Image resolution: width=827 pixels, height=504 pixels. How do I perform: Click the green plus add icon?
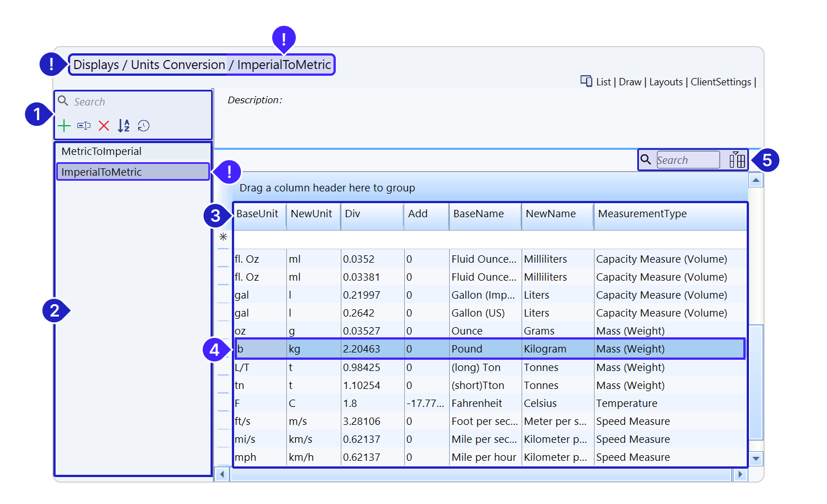click(x=65, y=126)
